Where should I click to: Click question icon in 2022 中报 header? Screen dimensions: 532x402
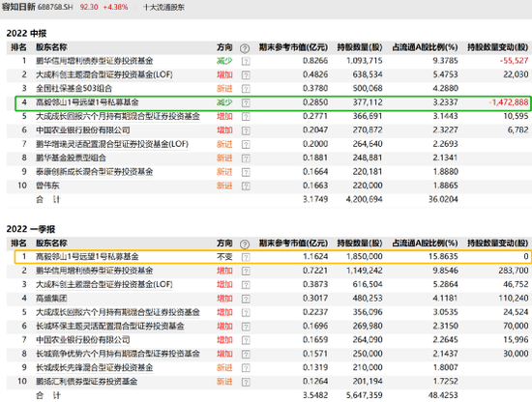tap(245, 49)
